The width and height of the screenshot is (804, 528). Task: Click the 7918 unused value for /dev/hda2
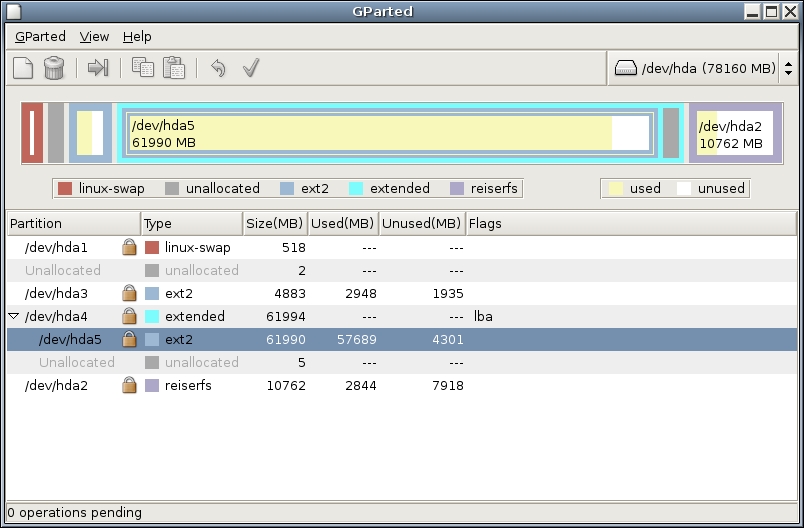(448, 385)
